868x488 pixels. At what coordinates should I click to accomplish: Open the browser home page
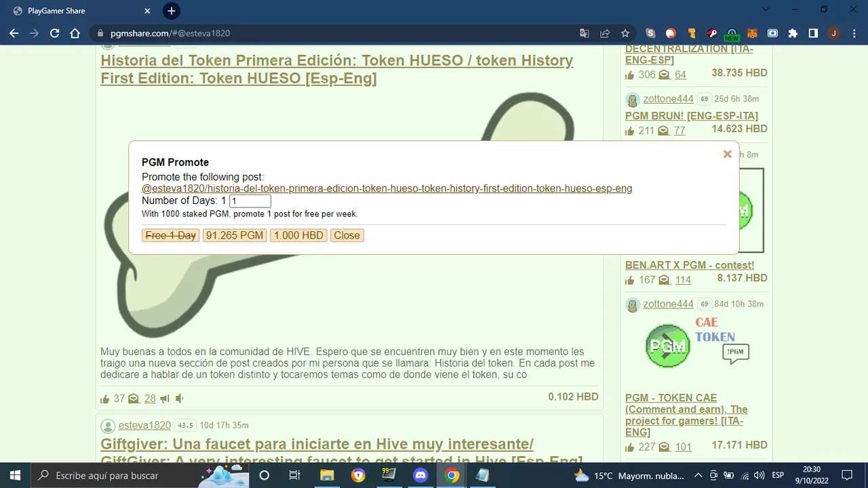(x=75, y=33)
